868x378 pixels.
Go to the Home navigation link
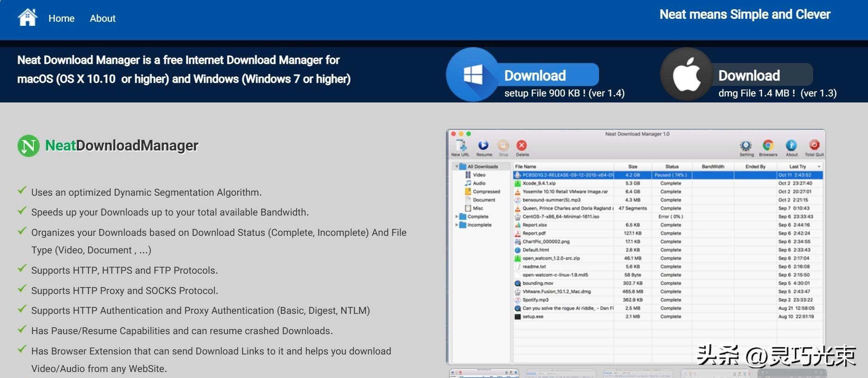[x=61, y=18]
